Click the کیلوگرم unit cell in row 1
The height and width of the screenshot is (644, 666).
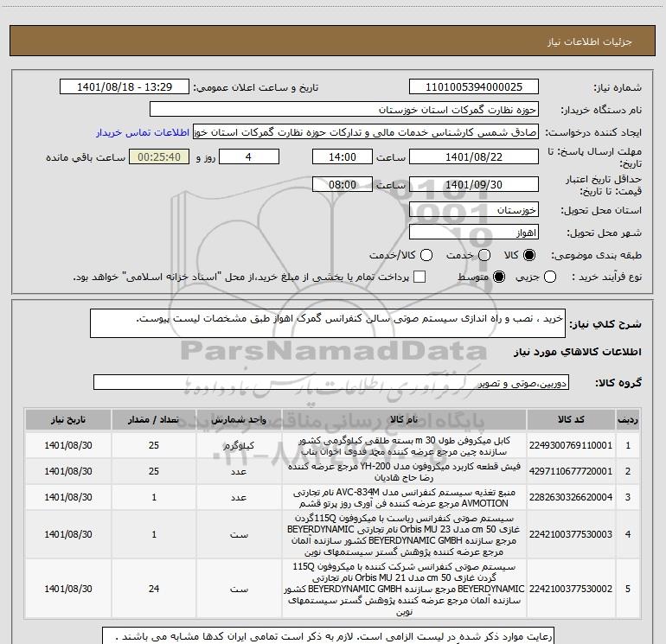point(239,445)
